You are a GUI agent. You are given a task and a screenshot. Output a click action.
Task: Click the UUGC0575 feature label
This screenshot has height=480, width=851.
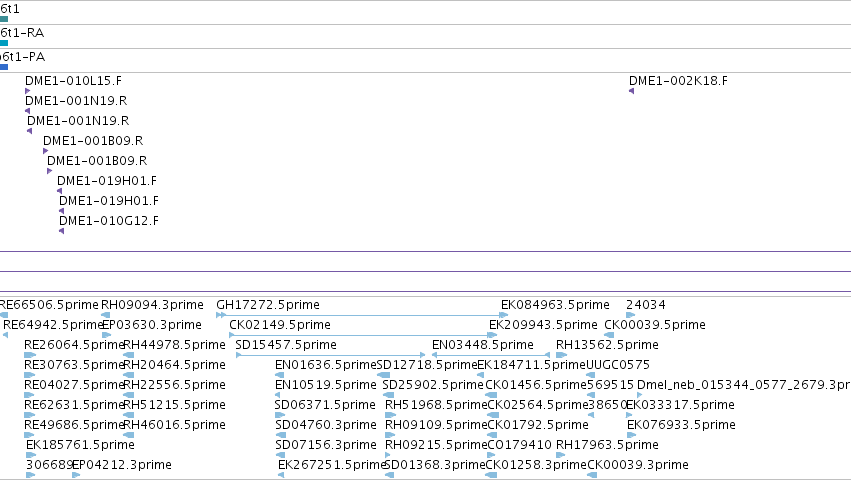pos(618,365)
